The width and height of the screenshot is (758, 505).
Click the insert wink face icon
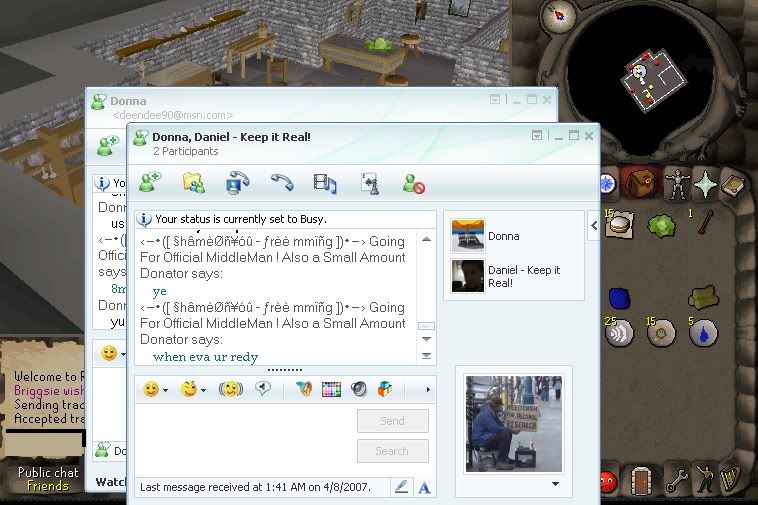point(189,389)
